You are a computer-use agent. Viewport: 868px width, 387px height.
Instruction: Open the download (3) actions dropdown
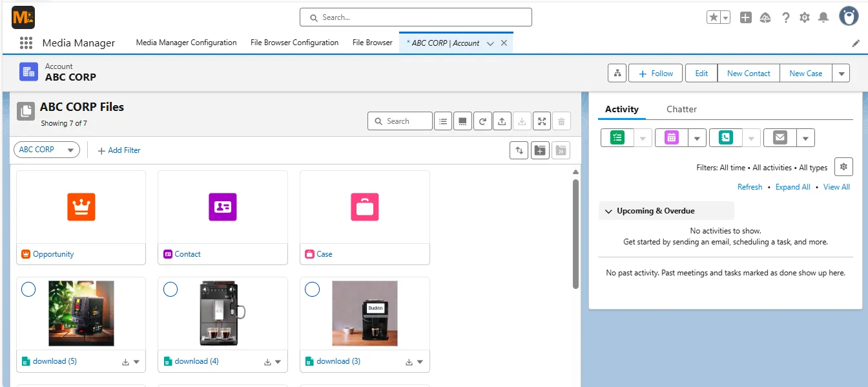coord(420,362)
